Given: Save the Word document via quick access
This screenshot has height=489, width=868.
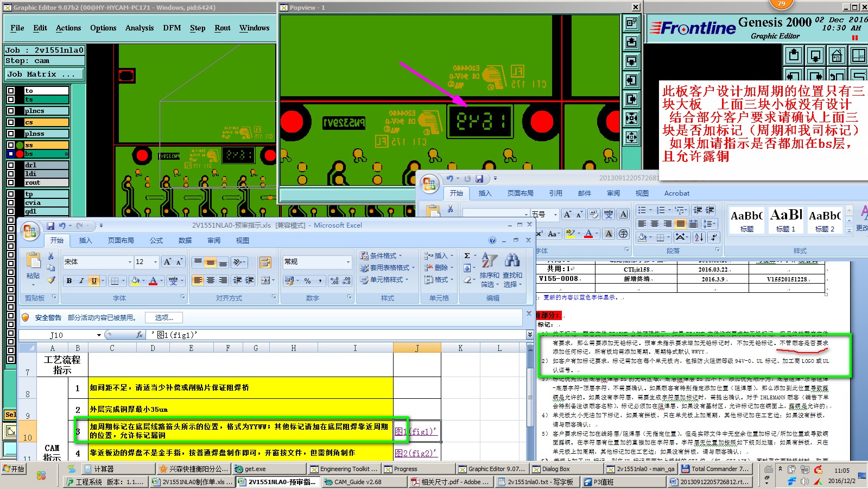Looking at the screenshot, I should [x=479, y=178].
